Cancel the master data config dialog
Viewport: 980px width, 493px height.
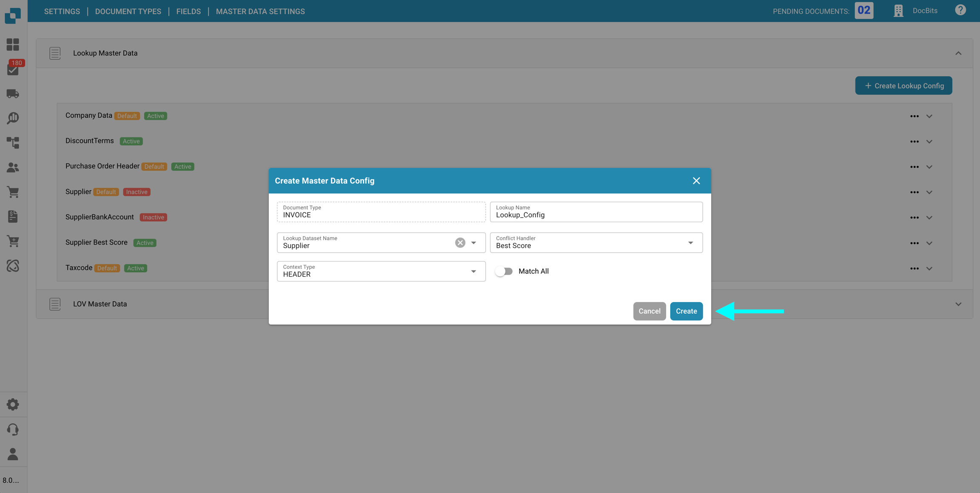coord(649,311)
